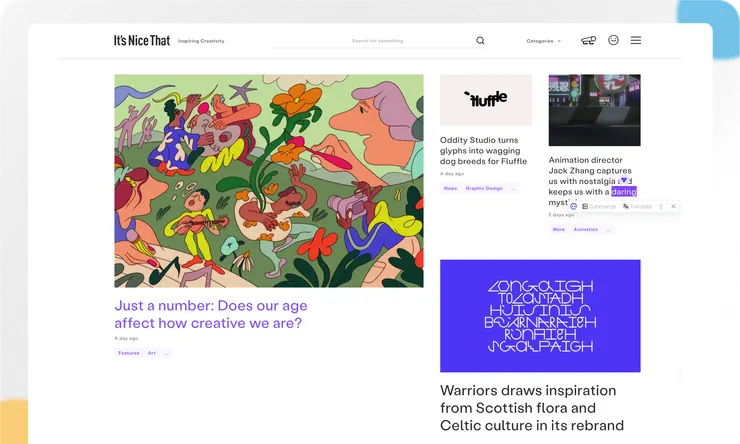740x444 pixels.
Task: Expand more tags beside Animation
Action: click(608, 229)
